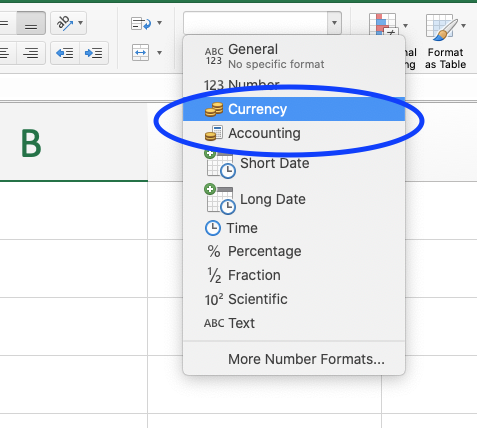Click the increase indent icon
Image resolution: width=477 pixels, height=428 pixels.
[x=94, y=53]
